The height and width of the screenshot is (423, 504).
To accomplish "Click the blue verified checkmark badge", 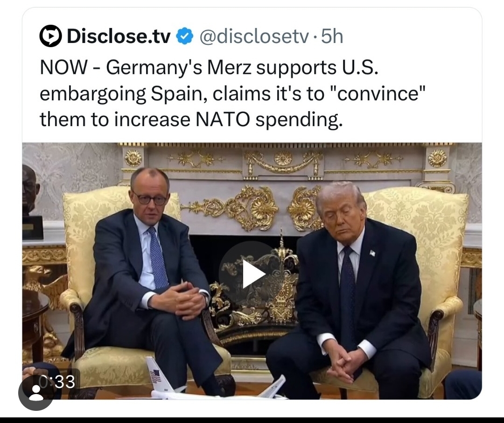I will pos(184,36).
